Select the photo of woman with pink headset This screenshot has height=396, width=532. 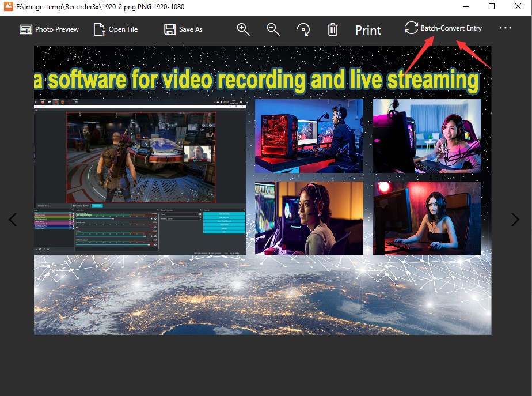pyautogui.click(x=427, y=135)
